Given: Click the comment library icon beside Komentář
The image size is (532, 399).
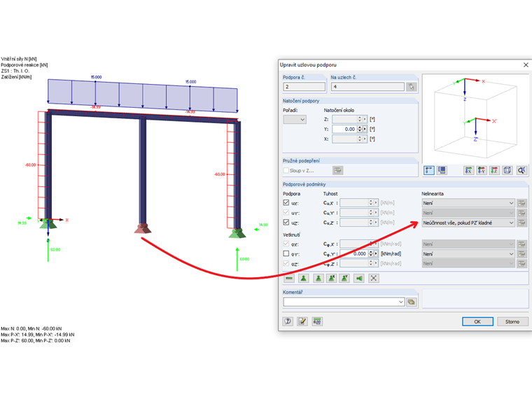Looking at the screenshot, I should tap(411, 302).
